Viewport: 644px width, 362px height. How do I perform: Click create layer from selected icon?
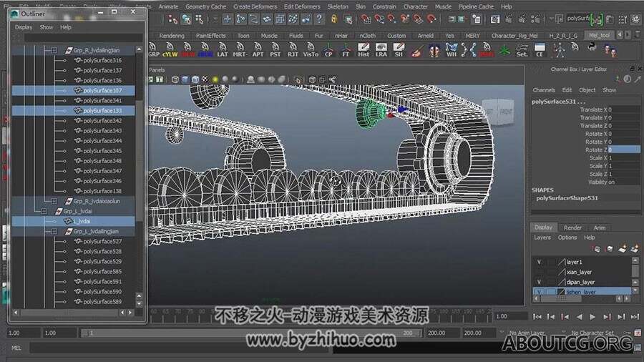(635, 248)
